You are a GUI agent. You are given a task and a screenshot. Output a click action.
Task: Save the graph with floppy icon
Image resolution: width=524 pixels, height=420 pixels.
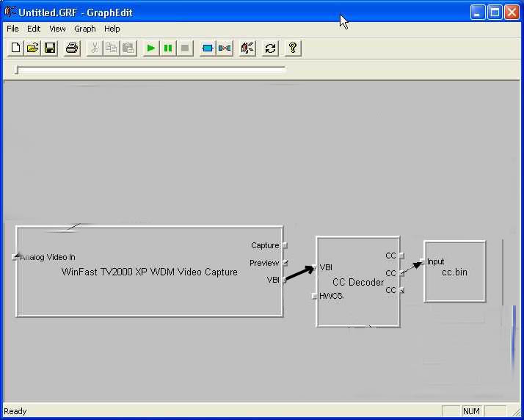coord(50,48)
